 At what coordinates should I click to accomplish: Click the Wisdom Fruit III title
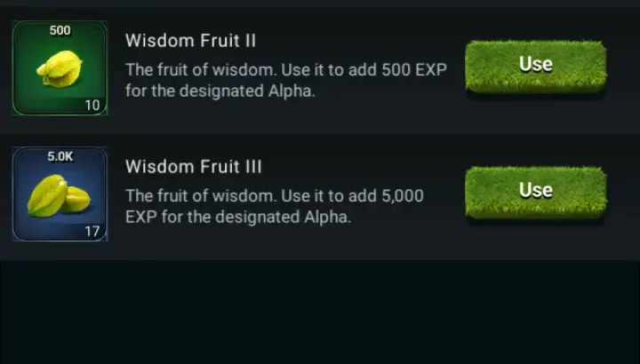click(x=194, y=167)
